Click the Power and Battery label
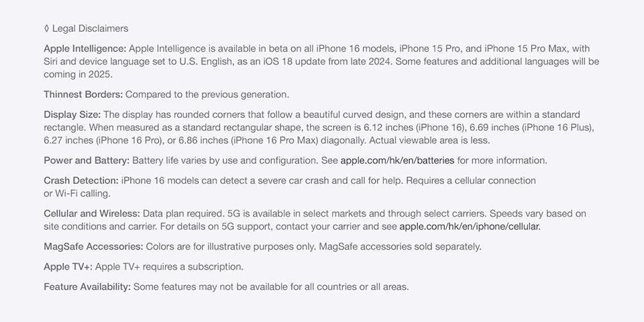The width and height of the screenshot is (644, 322). click(87, 160)
